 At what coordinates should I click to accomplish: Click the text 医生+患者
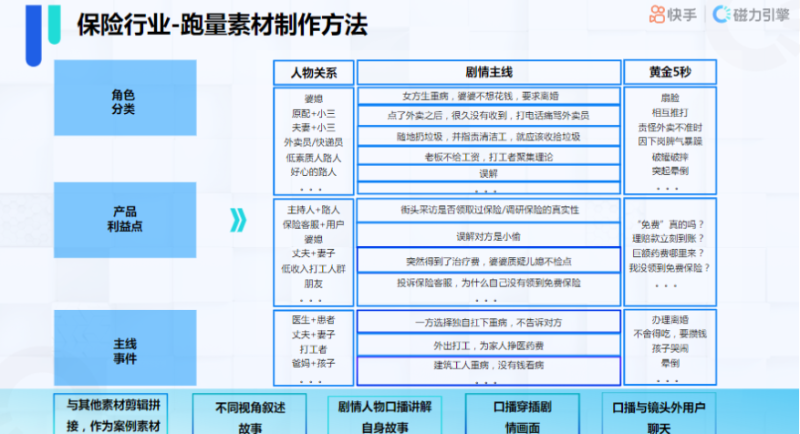click(x=313, y=320)
